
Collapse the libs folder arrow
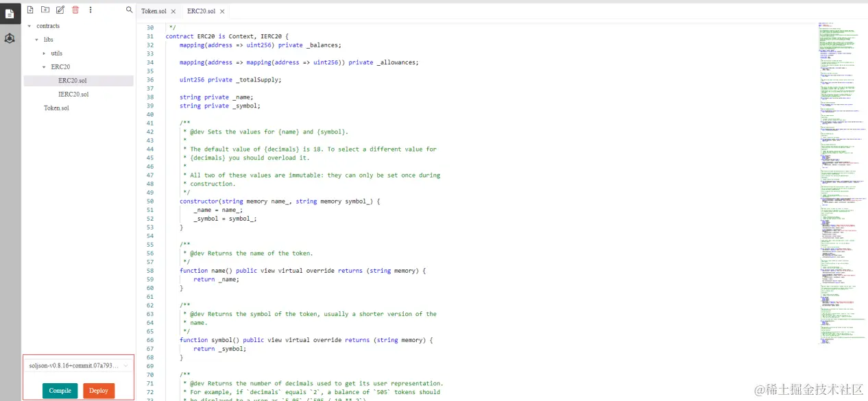37,40
